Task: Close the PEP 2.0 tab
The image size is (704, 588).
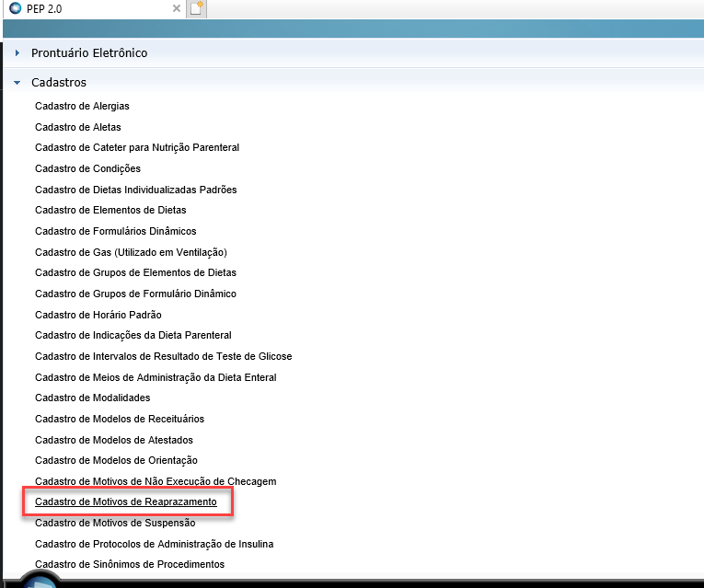Action: coord(177,8)
